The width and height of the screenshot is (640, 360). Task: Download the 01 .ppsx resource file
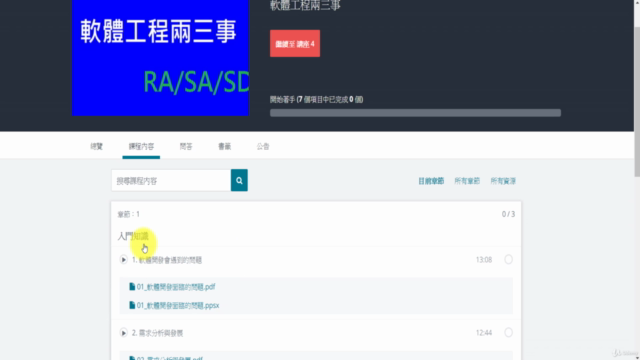point(178,305)
